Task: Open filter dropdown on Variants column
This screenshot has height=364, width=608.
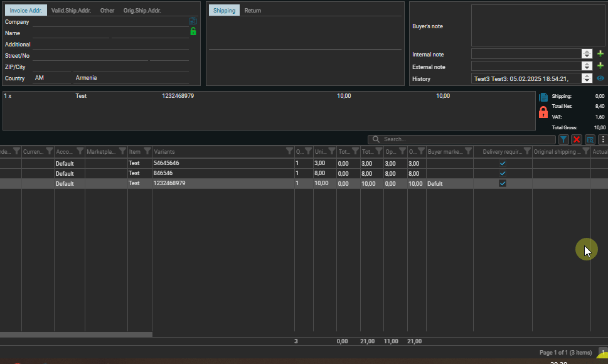Action: 289,151
